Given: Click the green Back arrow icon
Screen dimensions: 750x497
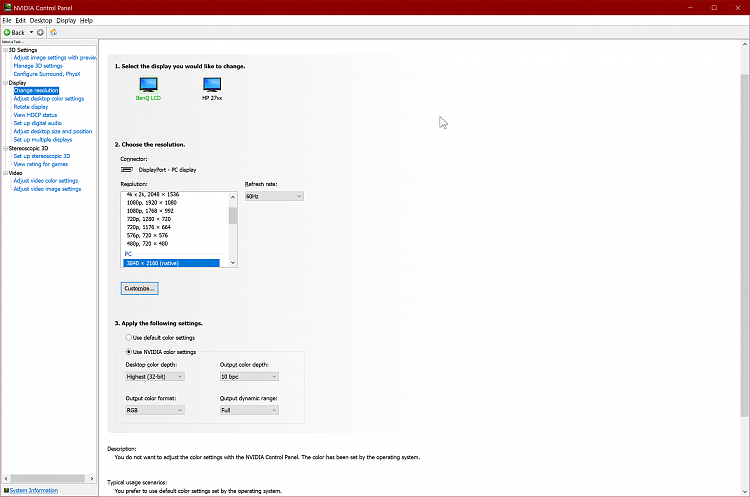Looking at the screenshot, I should pyautogui.click(x=7, y=33).
